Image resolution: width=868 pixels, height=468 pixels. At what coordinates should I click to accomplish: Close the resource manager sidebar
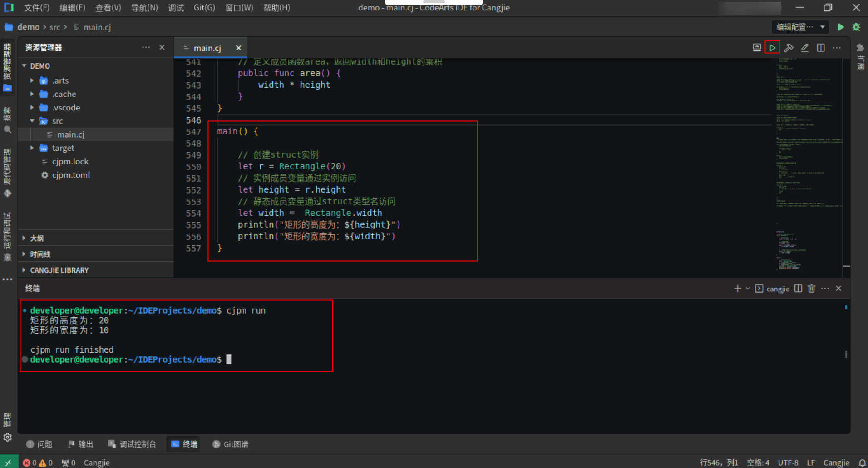pyautogui.click(x=162, y=47)
